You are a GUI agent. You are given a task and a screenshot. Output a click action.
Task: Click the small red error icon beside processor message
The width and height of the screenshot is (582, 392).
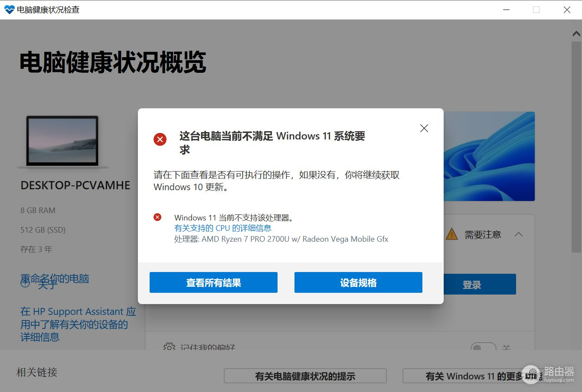[x=157, y=217]
